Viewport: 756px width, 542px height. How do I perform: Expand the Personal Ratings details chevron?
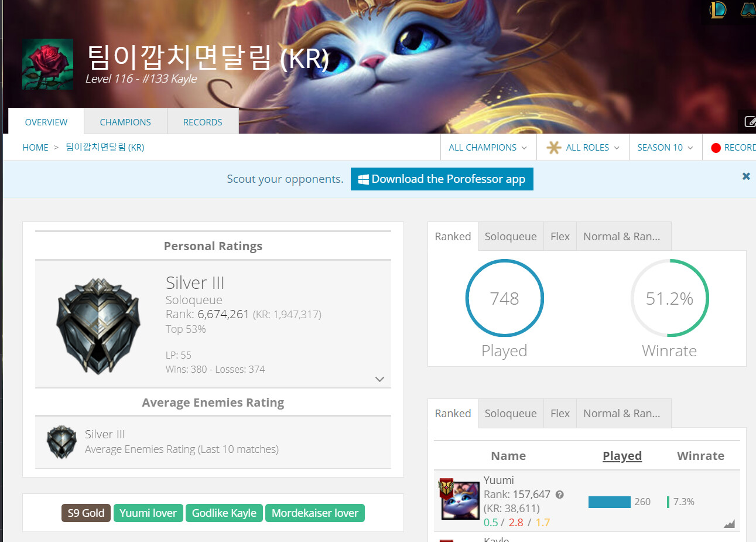click(379, 379)
